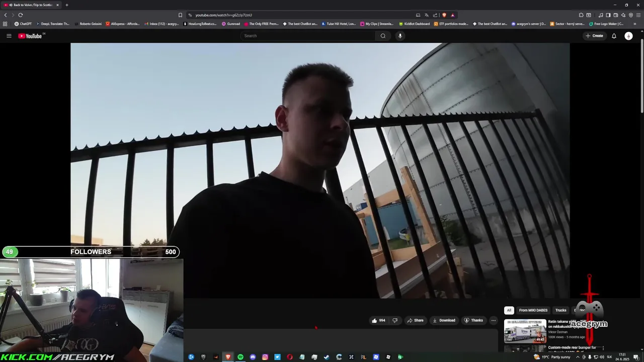The image size is (644, 362).
Task: Bookmark this page icon in address bar
Action: pos(180,15)
